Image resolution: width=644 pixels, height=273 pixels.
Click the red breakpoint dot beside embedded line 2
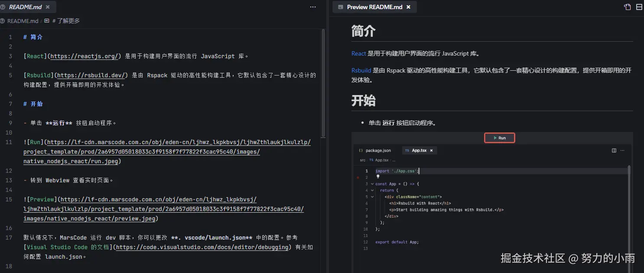358,178
